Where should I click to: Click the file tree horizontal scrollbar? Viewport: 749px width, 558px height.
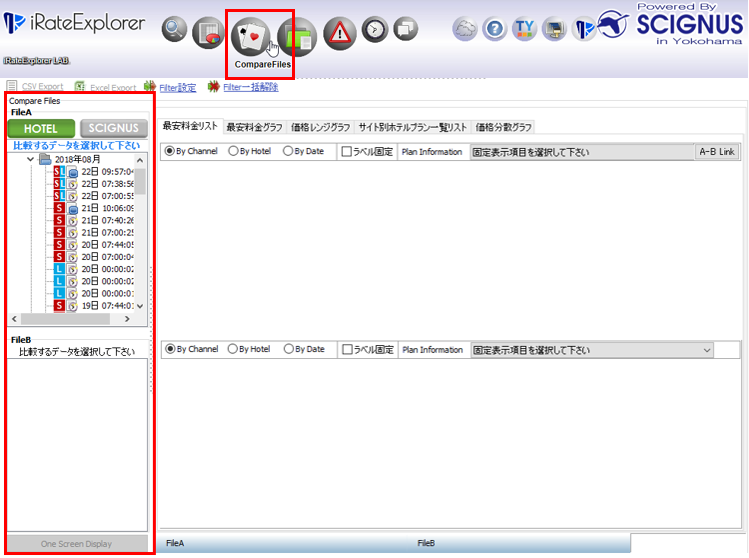click(78, 319)
